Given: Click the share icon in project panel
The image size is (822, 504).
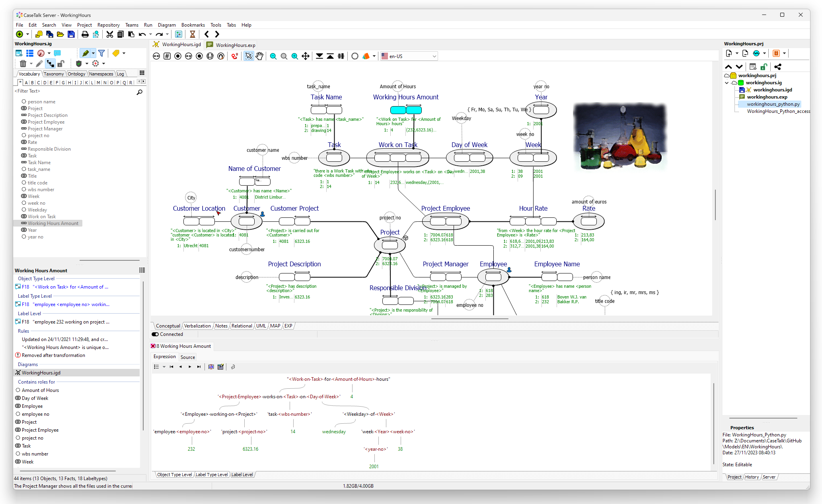Looking at the screenshot, I should coord(777,67).
